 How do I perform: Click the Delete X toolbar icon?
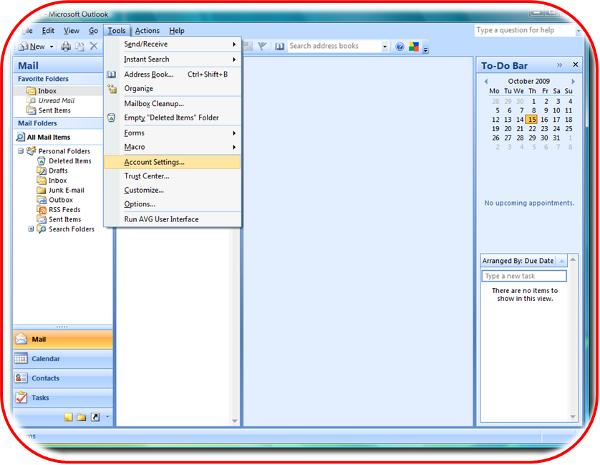[x=94, y=46]
